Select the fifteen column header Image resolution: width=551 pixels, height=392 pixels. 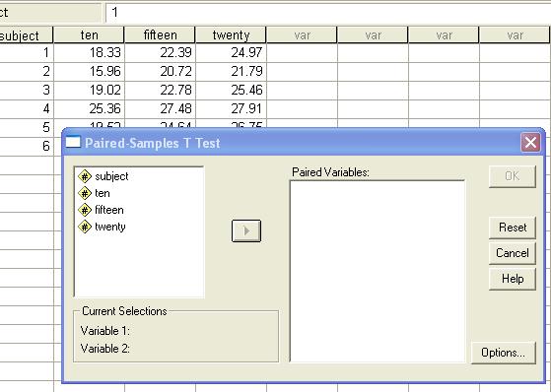[x=160, y=35]
